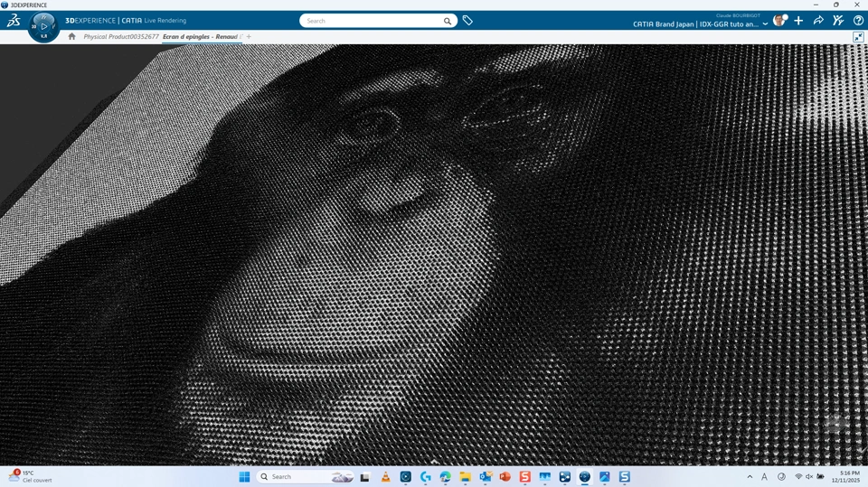Add a new tab with plus button
Viewport: 868px width, 487px height.
coord(249,36)
